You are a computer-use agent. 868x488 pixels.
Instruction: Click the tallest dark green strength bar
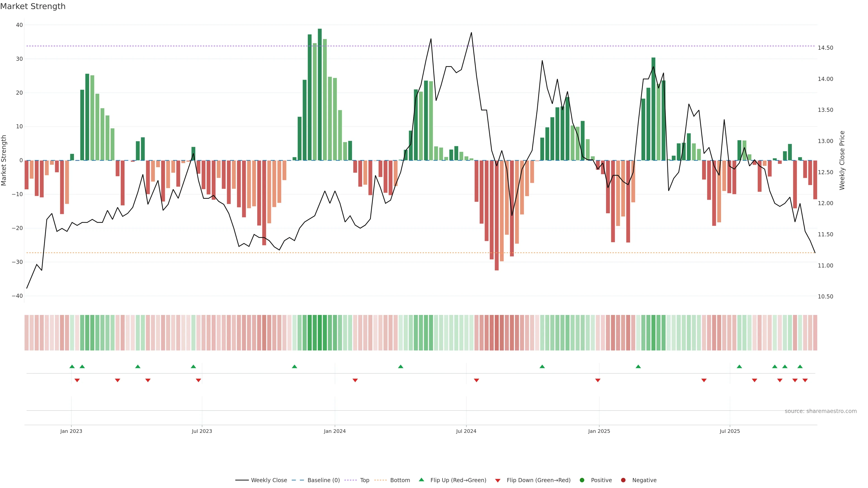click(320, 94)
